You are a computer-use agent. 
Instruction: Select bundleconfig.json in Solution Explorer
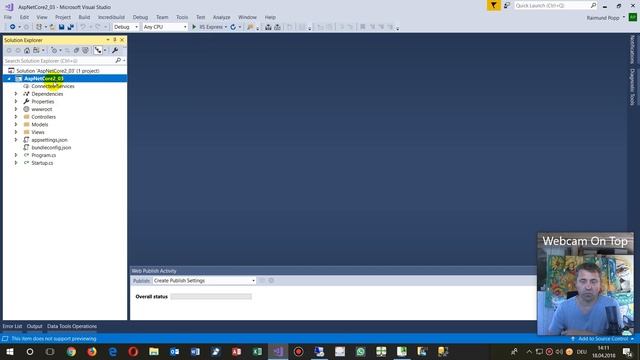click(51, 147)
